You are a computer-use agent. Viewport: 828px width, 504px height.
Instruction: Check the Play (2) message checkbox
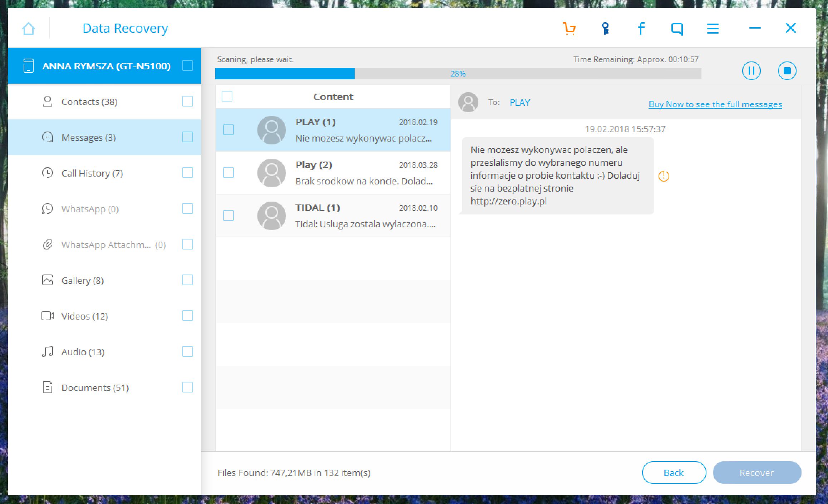(228, 173)
